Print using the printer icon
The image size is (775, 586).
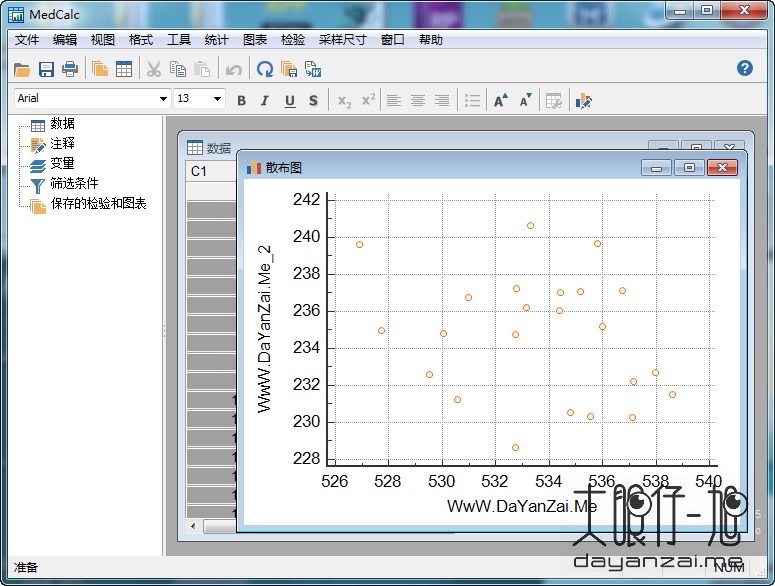click(x=70, y=70)
